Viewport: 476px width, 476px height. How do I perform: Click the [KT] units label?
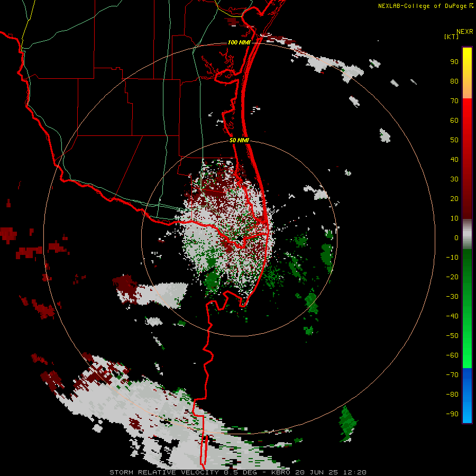coord(452,36)
